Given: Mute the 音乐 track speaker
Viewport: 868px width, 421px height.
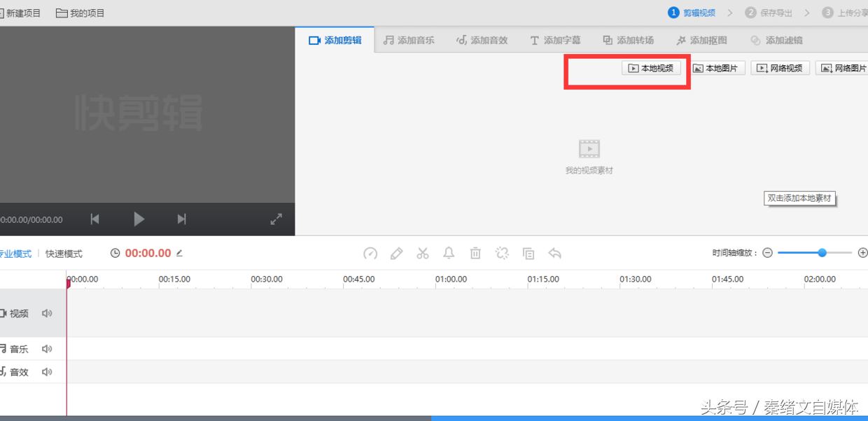Looking at the screenshot, I should 47,348.
